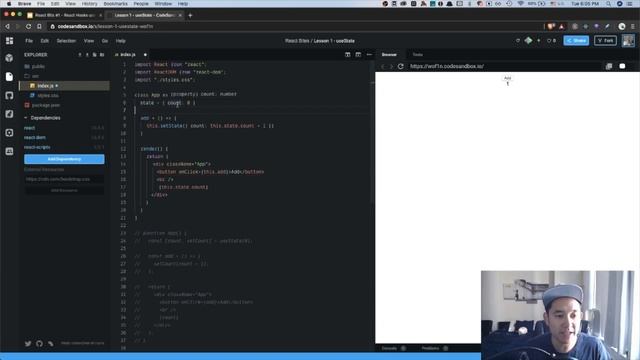Select the index.js editor tab
Viewport: 640px width, 360px height.
(x=131, y=55)
